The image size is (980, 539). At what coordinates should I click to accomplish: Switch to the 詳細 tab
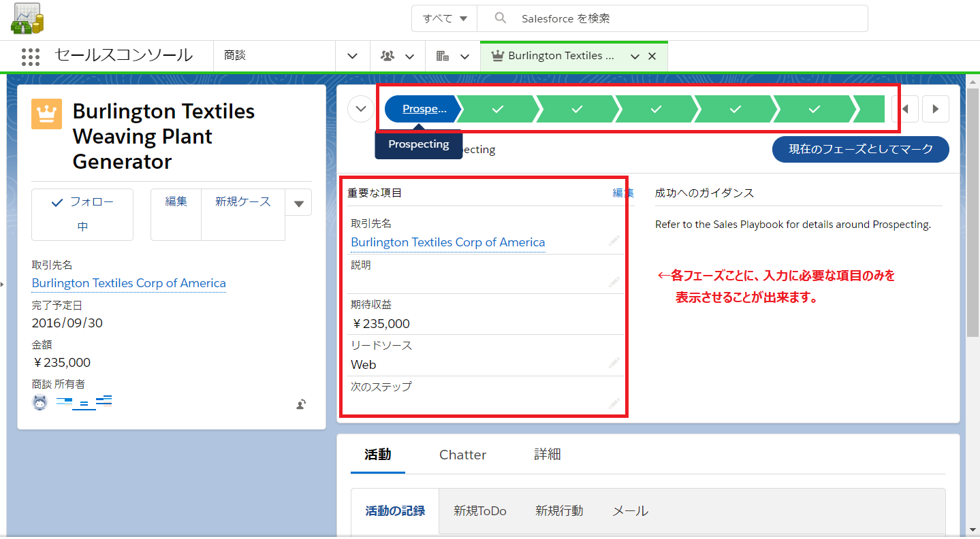(547, 455)
